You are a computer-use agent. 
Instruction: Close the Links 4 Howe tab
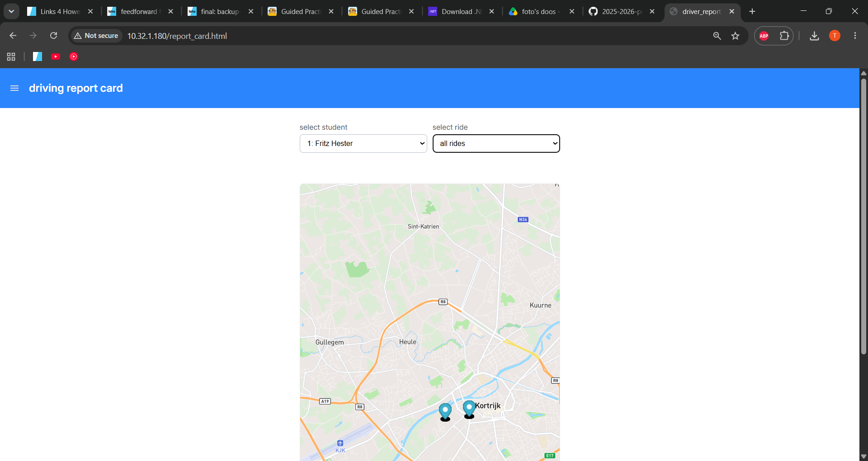(90, 12)
